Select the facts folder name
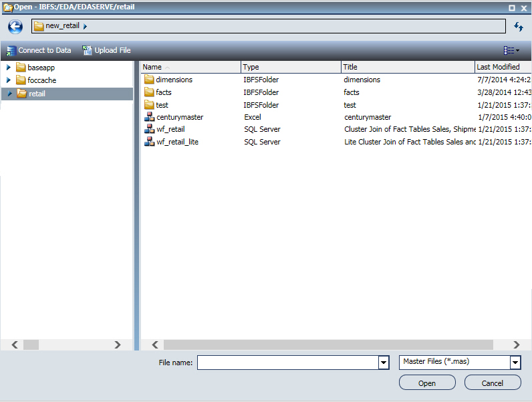 pyautogui.click(x=164, y=92)
